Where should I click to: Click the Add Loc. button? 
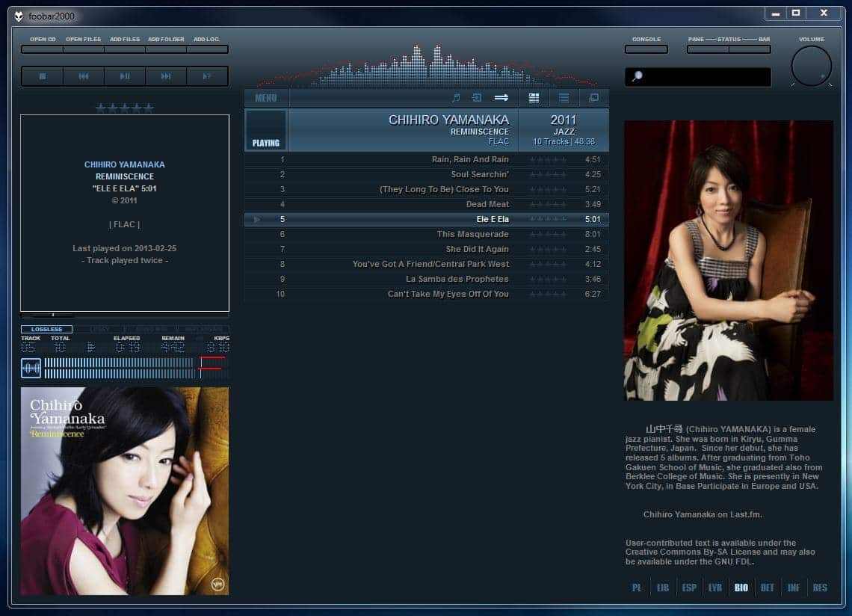(x=207, y=49)
